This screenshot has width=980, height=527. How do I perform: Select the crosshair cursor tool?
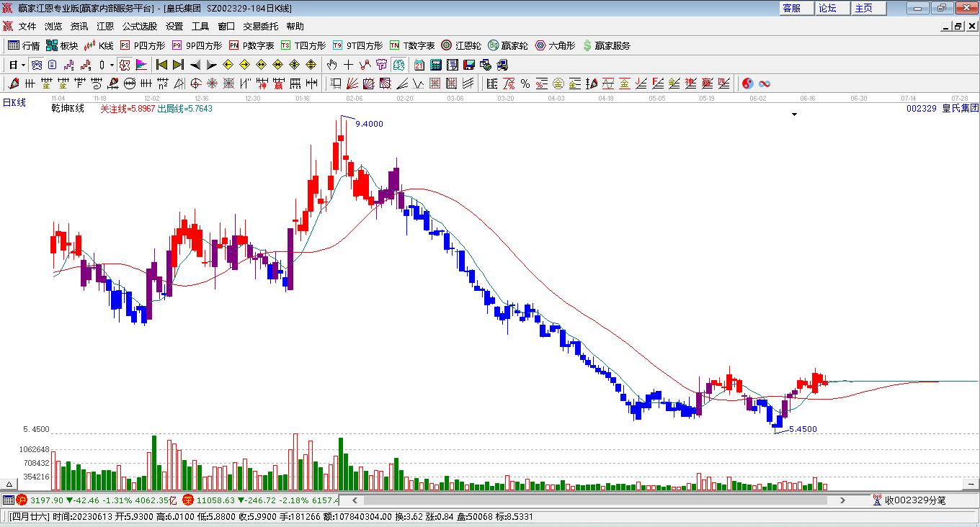coord(349,65)
